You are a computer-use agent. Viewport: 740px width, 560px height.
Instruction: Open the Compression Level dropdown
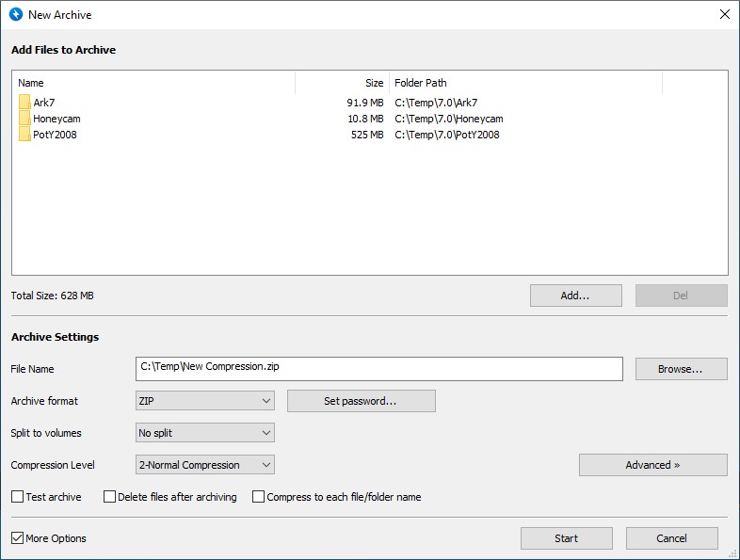click(205, 465)
